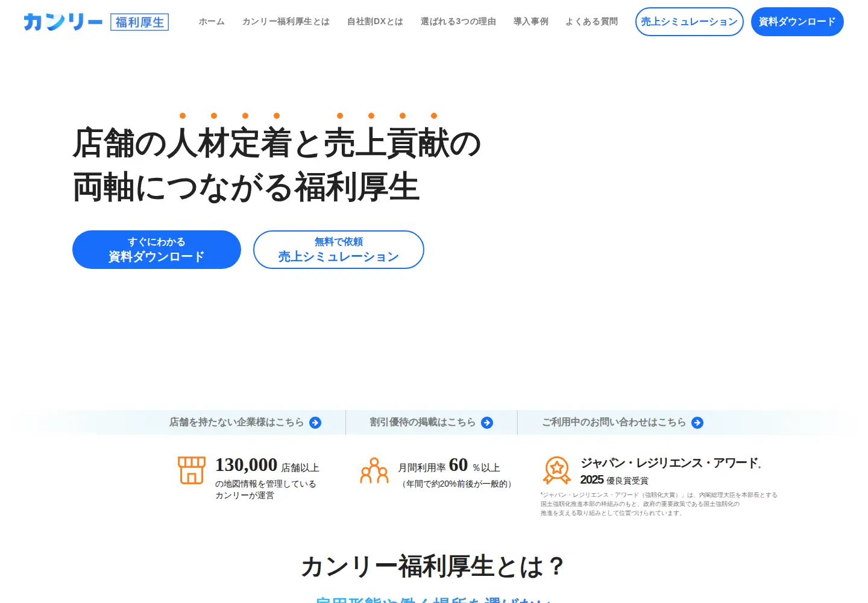Click the 店舗の人材定着と売上貢献の headline

[277, 144]
